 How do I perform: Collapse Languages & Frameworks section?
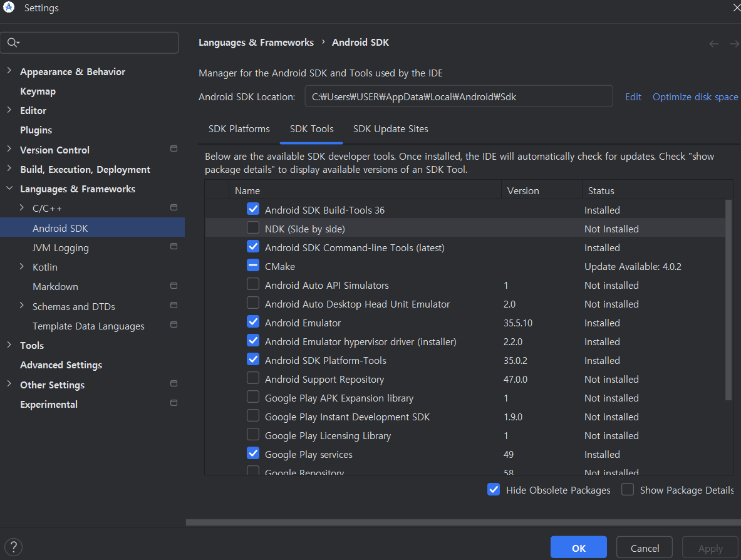(9, 188)
